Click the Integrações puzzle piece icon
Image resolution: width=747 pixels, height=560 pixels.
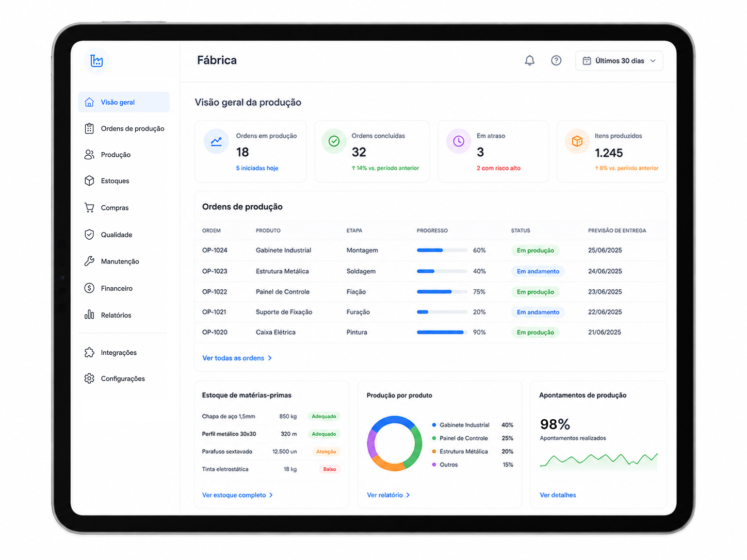coord(89,353)
